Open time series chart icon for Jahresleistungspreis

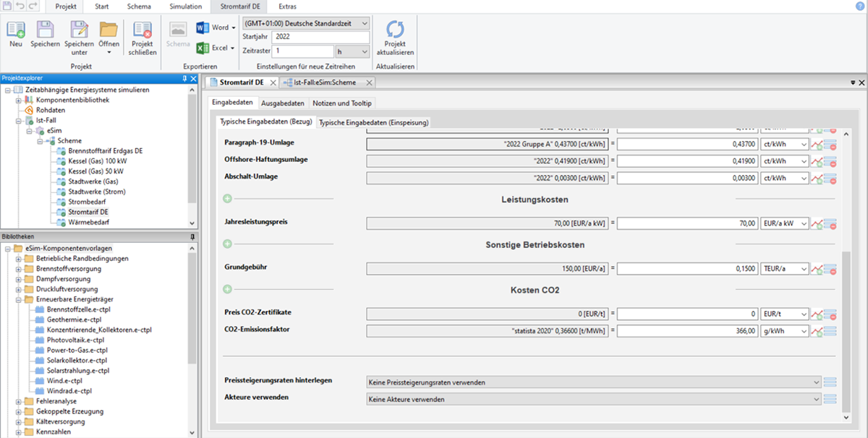point(817,224)
